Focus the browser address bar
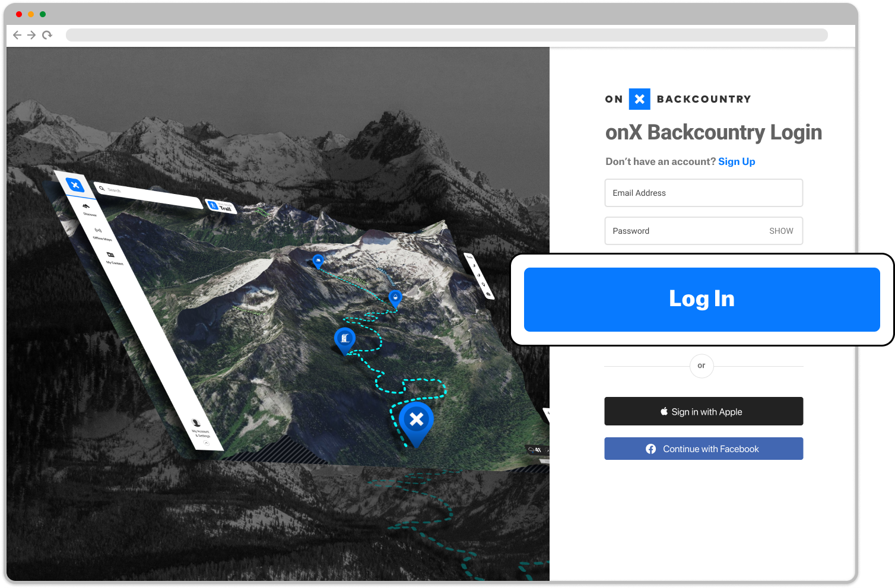The height and width of the screenshot is (588, 895). (446, 35)
